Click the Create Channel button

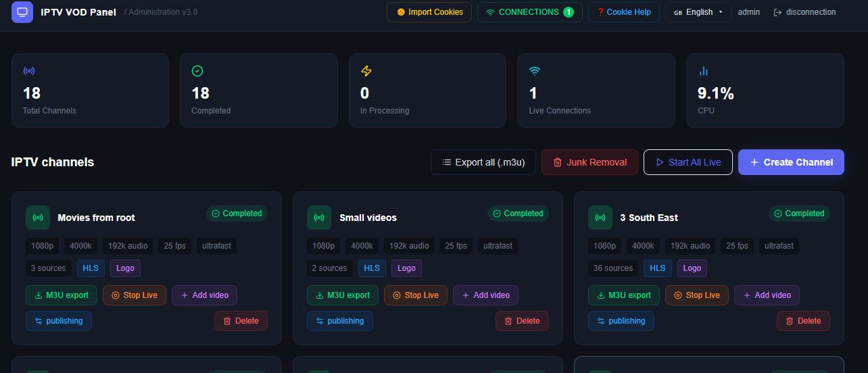[791, 162]
